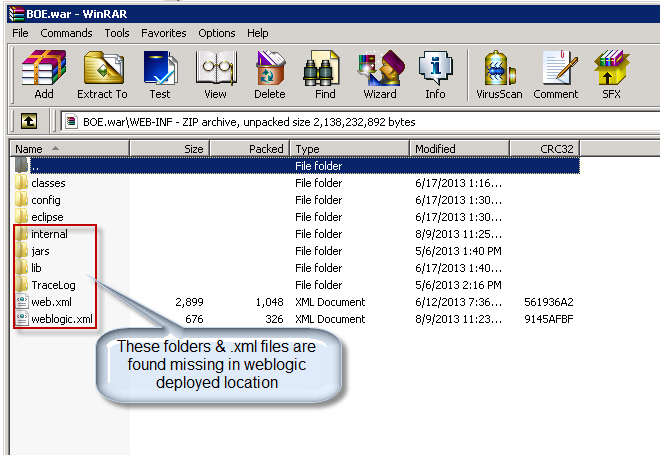Click the 'TraceLog' folder name
The width and height of the screenshot is (660, 455).
[x=53, y=285]
